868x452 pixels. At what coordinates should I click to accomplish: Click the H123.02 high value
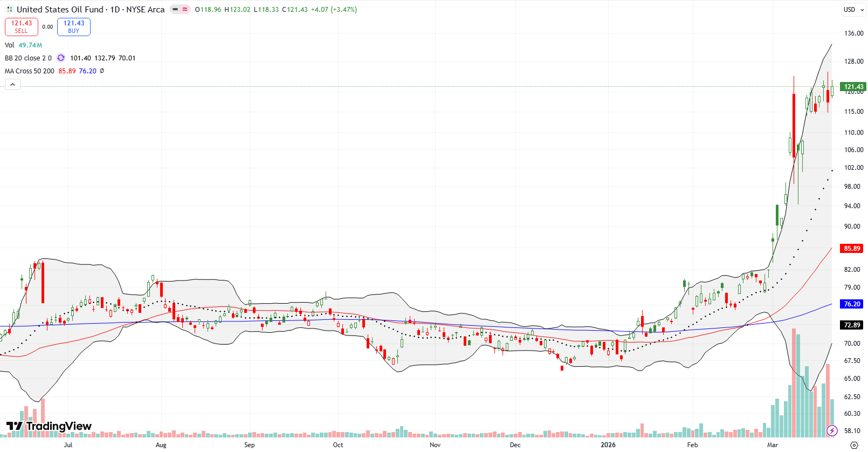tap(237, 9)
